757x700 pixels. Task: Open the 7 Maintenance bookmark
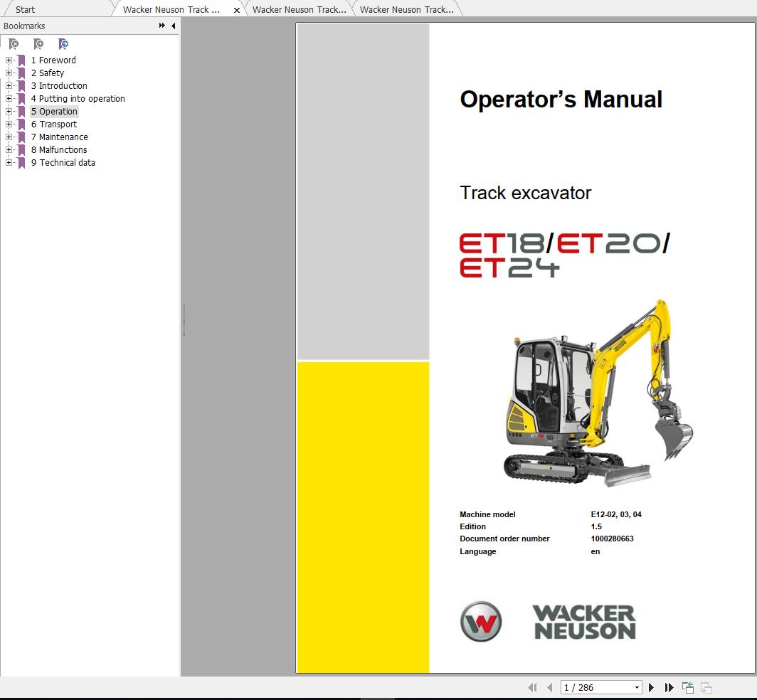pos(59,137)
